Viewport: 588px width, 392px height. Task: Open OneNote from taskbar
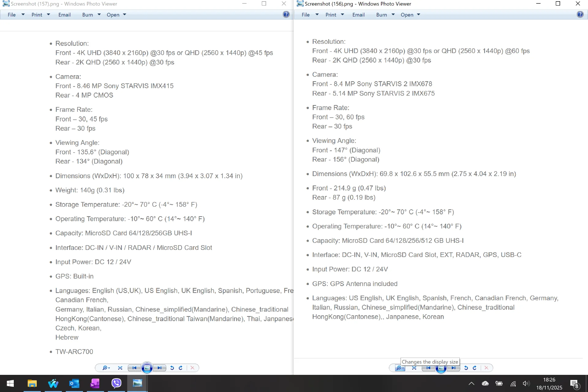click(95, 383)
